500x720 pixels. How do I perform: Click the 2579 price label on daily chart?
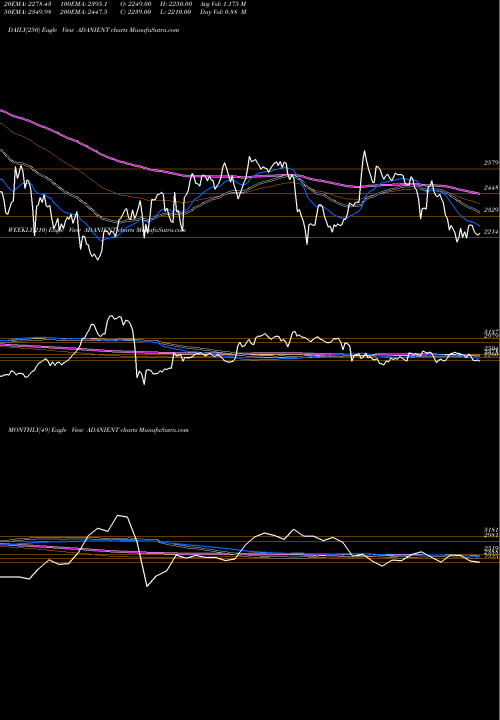[x=491, y=163]
